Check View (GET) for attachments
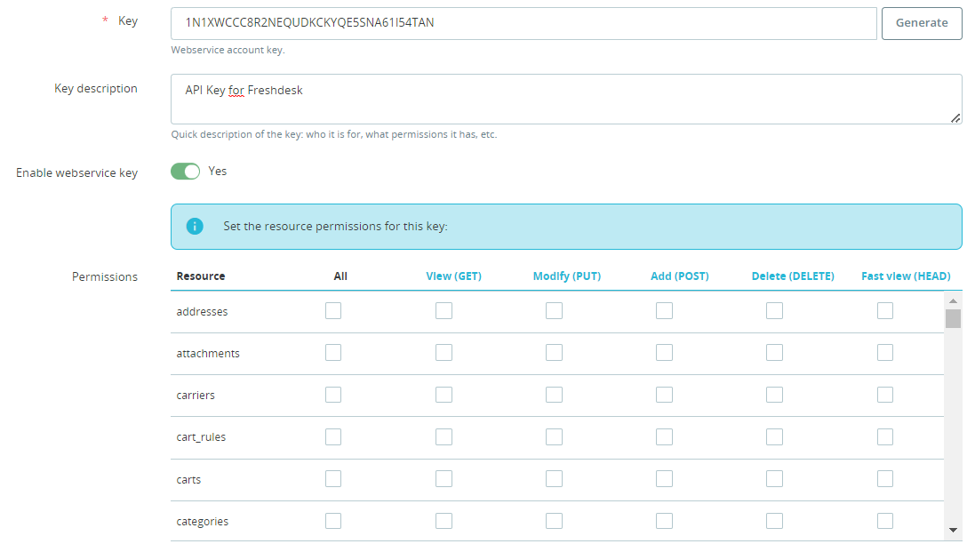 pyautogui.click(x=444, y=353)
